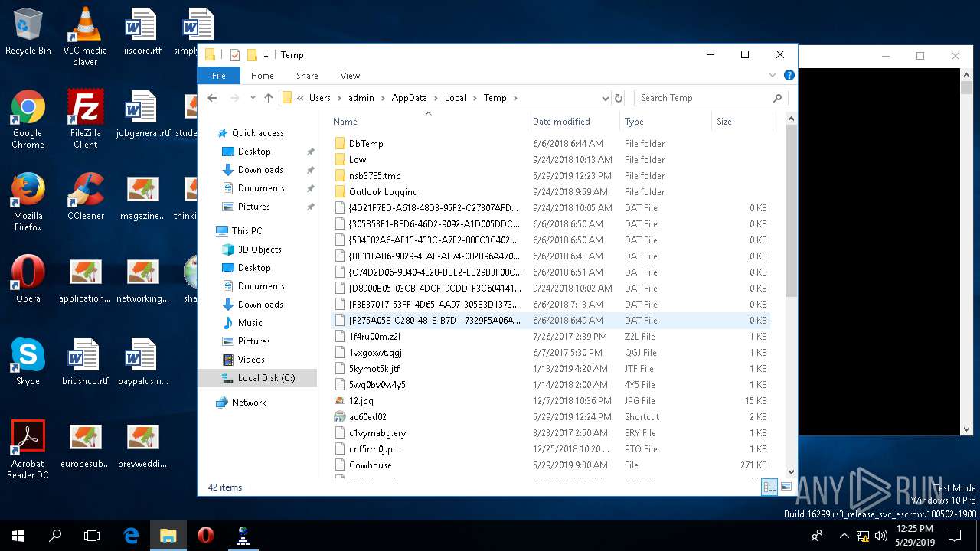This screenshot has width=980, height=551.
Task: Open the Share ribbon tab
Action: pos(307,76)
